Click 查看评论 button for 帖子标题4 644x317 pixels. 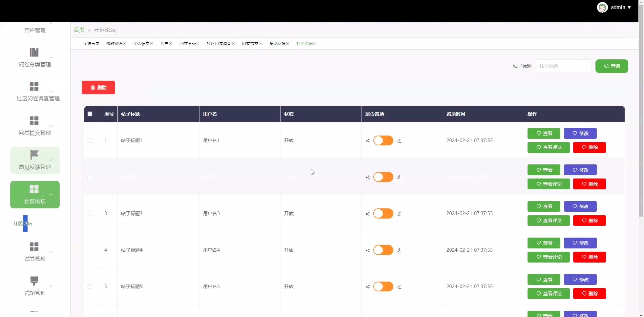(549, 257)
